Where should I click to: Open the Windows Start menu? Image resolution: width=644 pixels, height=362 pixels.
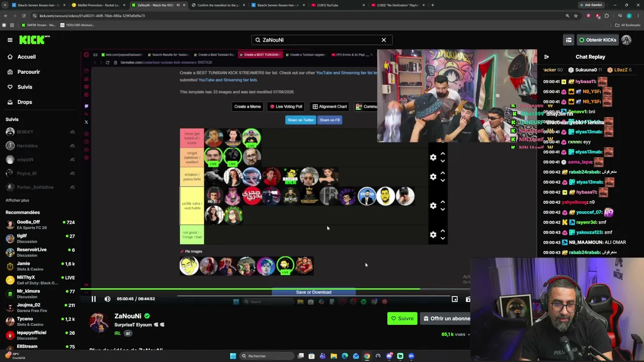coord(233,356)
